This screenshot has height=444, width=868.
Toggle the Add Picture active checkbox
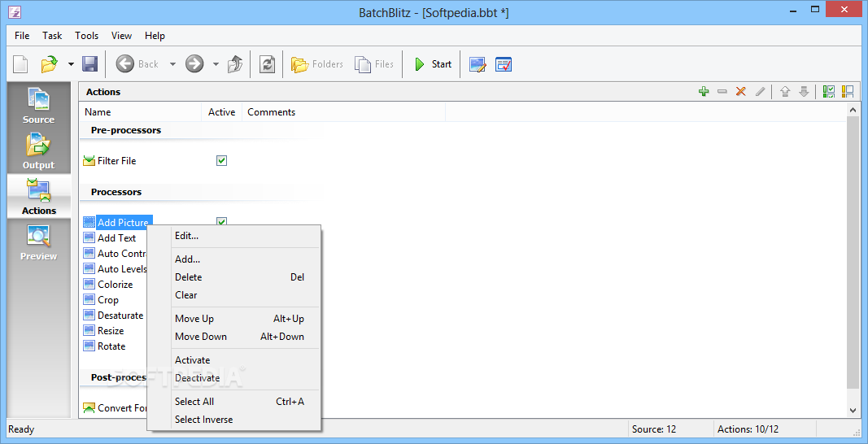(x=221, y=221)
